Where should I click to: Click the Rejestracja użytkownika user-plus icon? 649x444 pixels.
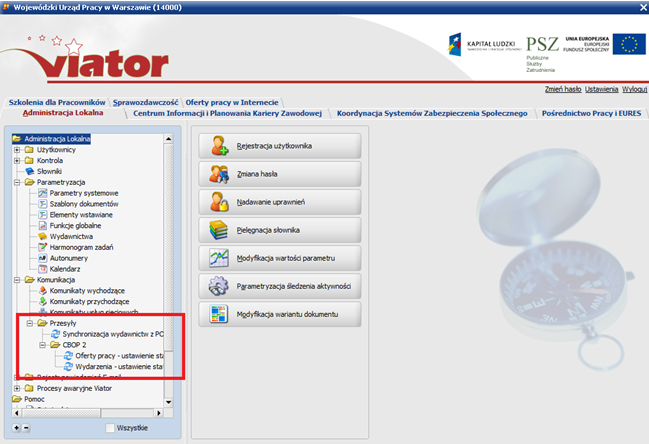(x=219, y=146)
